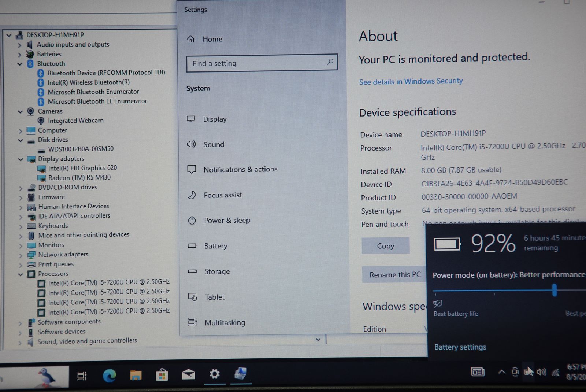Select Storage in the Settings sidebar
The image size is (586, 392).
[x=217, y=271]
